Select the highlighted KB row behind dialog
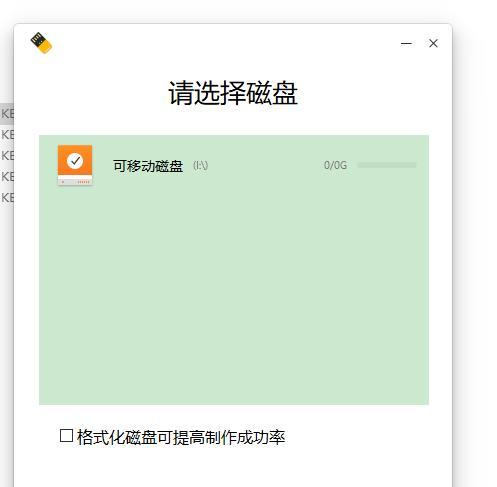 pyautogui.click(x=7, y=113)
